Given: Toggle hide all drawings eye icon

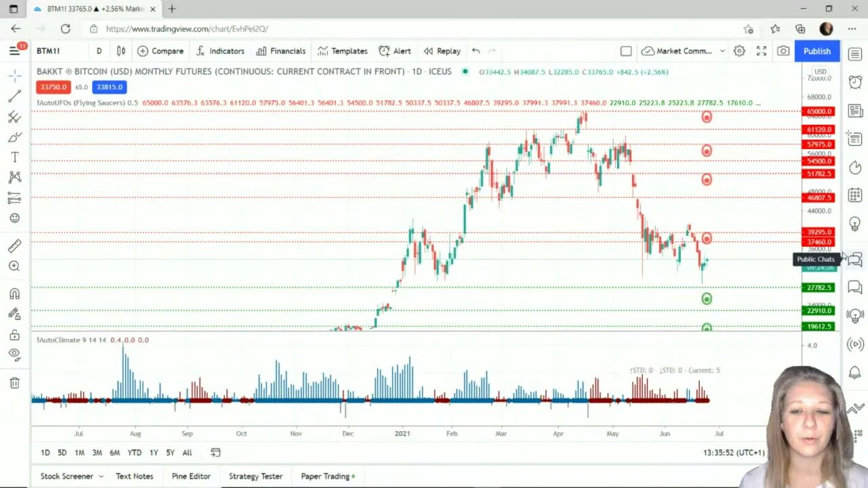Looking at the screenshot, I should pos(14,354).
